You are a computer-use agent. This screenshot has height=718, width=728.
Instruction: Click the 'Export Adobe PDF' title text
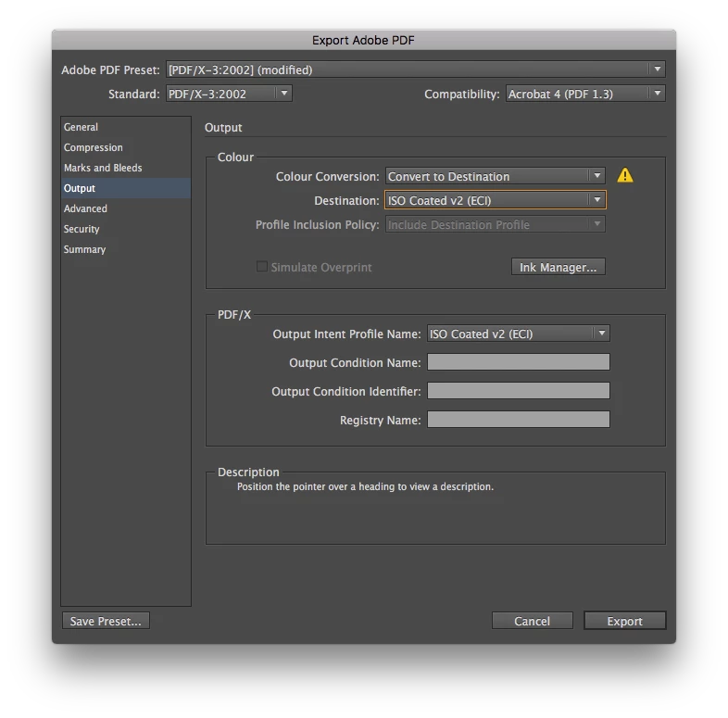(363, 41)
